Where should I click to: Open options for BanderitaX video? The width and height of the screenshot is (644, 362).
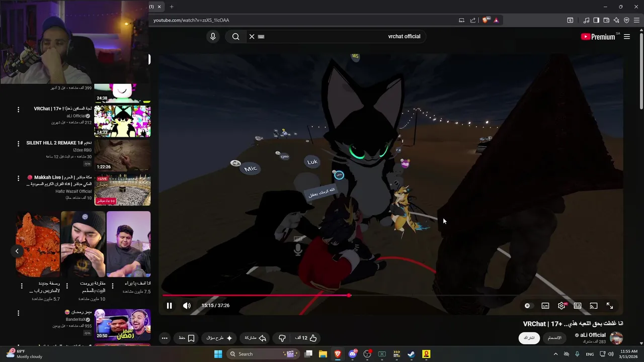[x=19, y=313]
